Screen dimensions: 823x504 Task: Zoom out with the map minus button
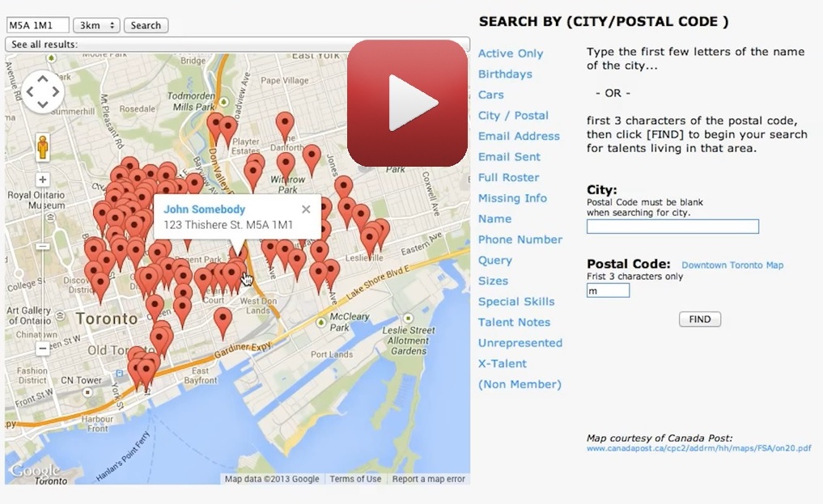click(x=42, y=349)
